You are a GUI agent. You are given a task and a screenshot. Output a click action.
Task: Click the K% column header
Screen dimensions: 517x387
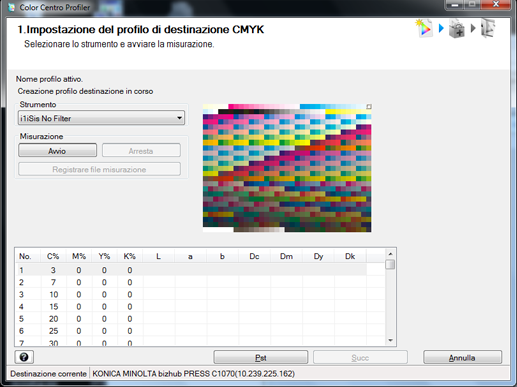point(130,256)
